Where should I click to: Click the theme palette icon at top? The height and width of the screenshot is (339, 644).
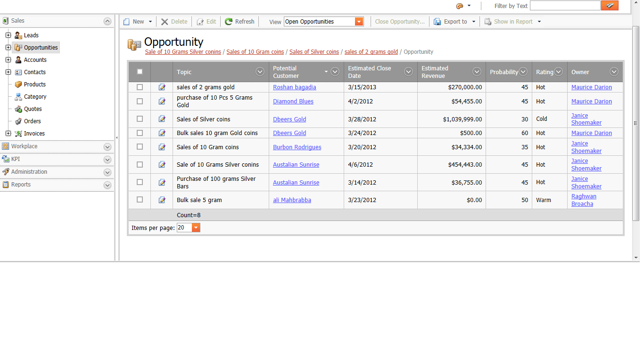tap(460, 6)
